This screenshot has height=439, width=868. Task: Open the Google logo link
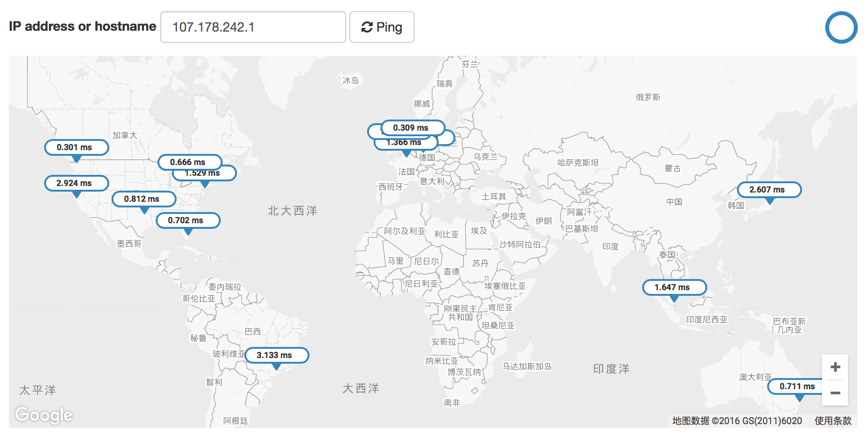[x=44, y=415]
